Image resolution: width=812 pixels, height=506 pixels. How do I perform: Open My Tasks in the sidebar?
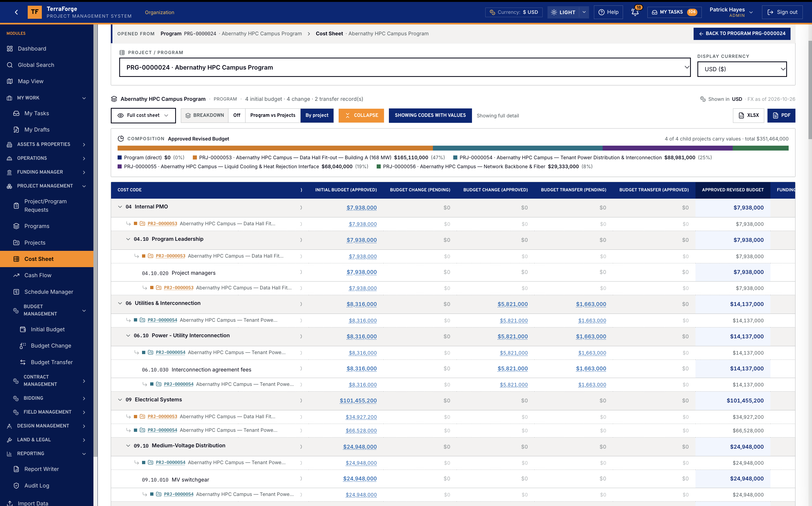click(x=46, y=113)
